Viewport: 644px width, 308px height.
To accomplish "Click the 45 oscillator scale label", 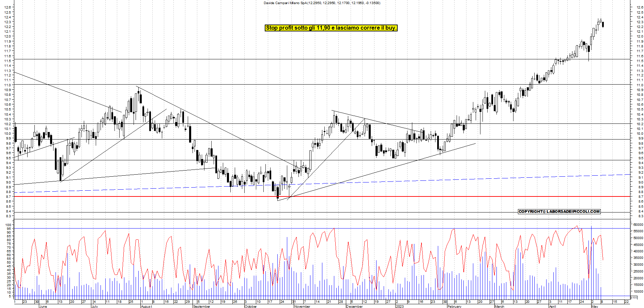I will pyautogui.click(x=9, y=266).
